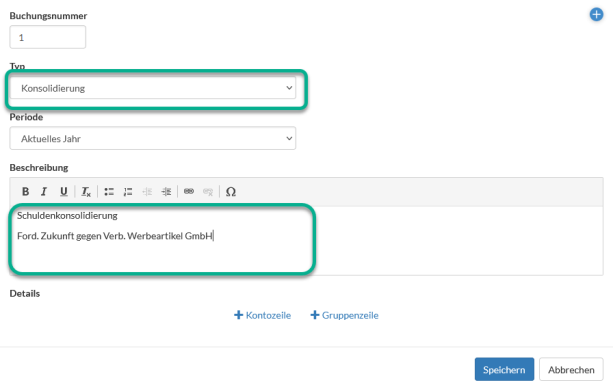Add a Kontozeile under Details

263,315
